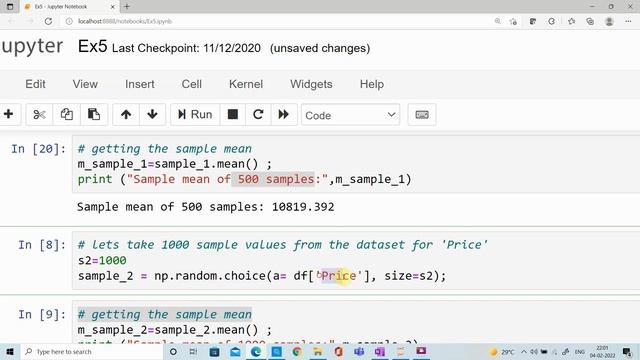Image resolution: width=640 pixels, height=360 pixels.
Task: Click inside the In [20] code cell
Action: (356, 164)
